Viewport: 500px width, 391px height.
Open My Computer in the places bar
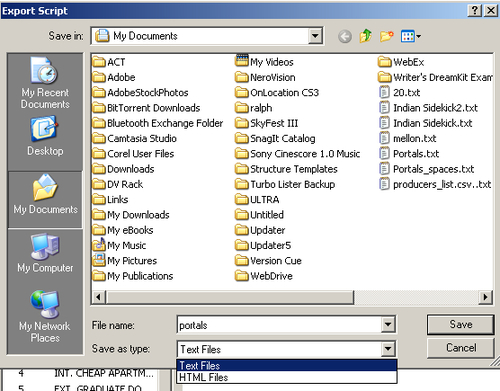click(45, 253)
